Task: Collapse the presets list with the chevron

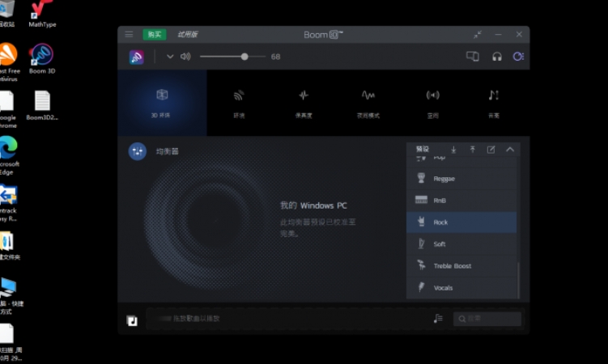Action: (x=510, y=150)
